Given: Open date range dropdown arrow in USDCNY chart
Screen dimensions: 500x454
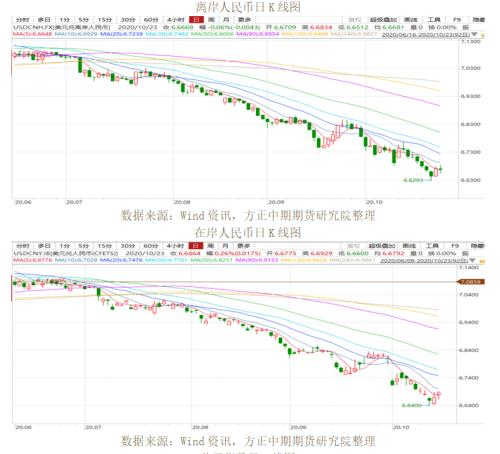Looking at the screenshot, I should point(472,260).
